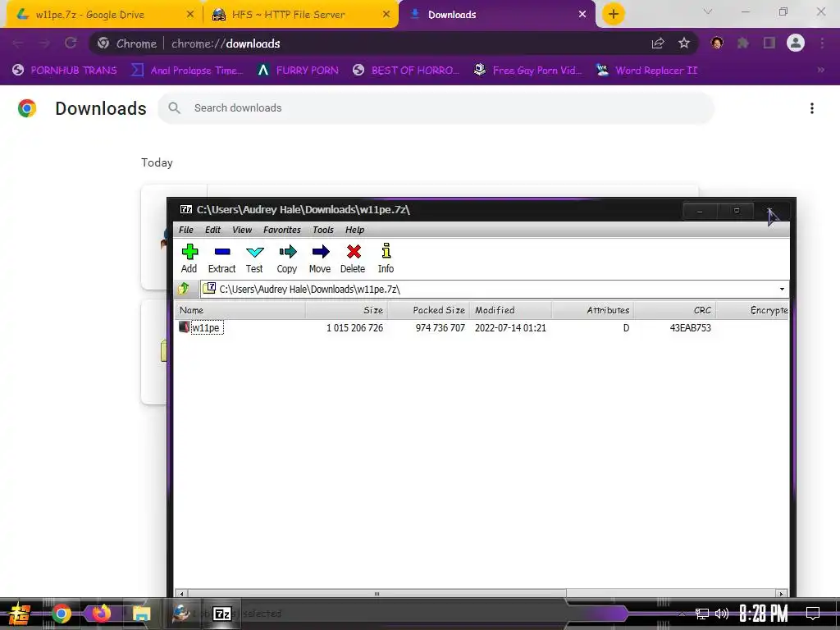Toggle the Chrome side panel icon

[x=769, y=43]
